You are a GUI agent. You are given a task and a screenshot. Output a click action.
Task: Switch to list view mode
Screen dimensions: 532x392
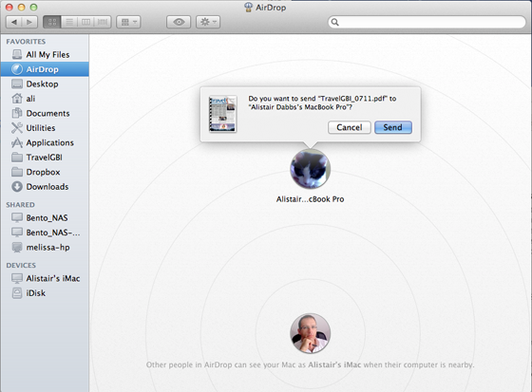coord(69,22)
